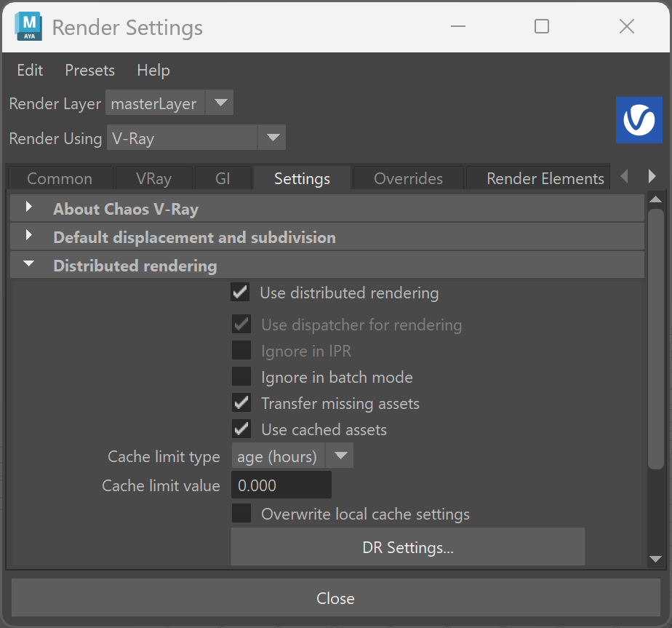Enable Overwrite local cache settings
672x628 pixels.
pos(241,514)
